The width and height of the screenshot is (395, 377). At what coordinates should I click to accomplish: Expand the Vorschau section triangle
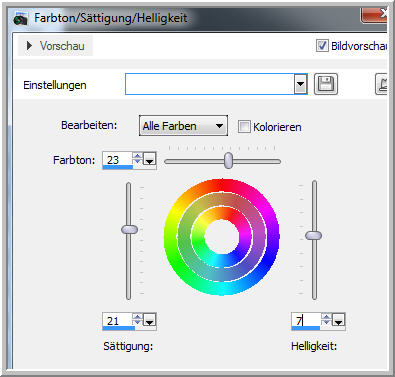(29, 46)
